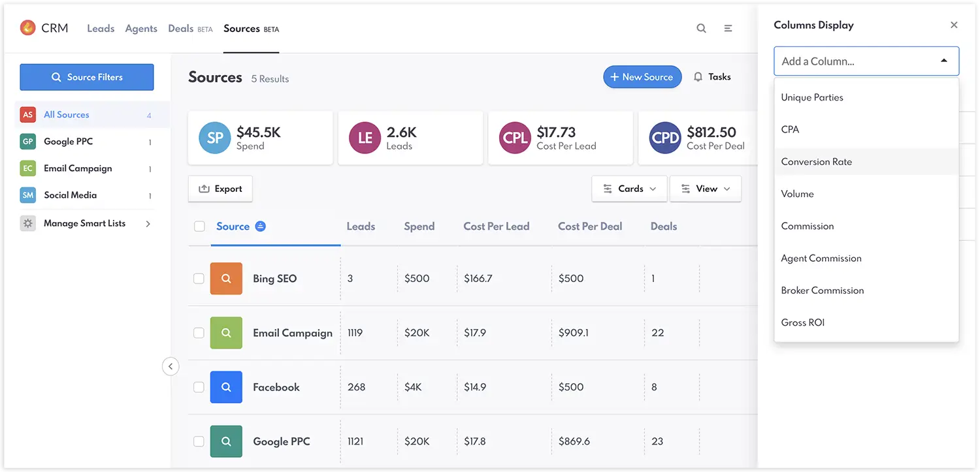Click the sort icon beside Source column
980x472 pixels.
260,227
